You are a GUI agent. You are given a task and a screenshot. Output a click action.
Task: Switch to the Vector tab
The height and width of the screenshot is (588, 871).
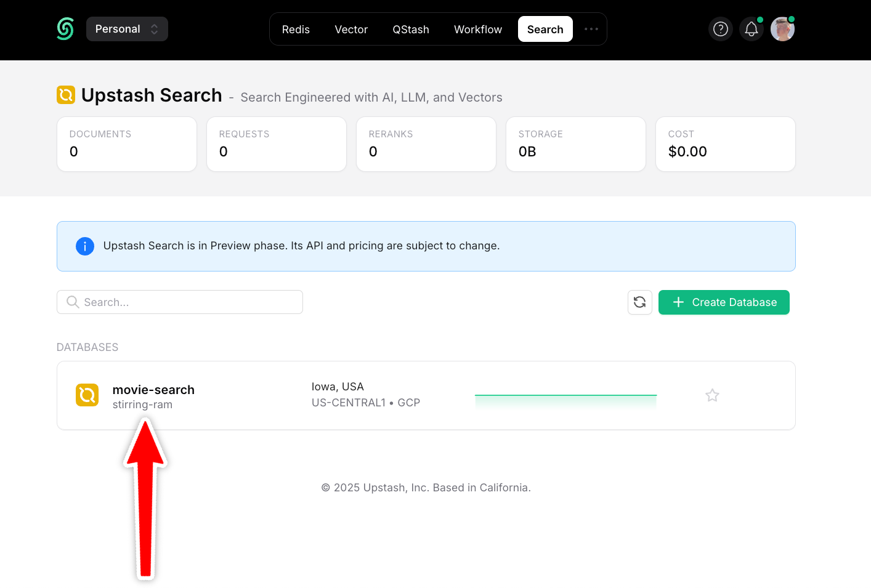(351, 29)
